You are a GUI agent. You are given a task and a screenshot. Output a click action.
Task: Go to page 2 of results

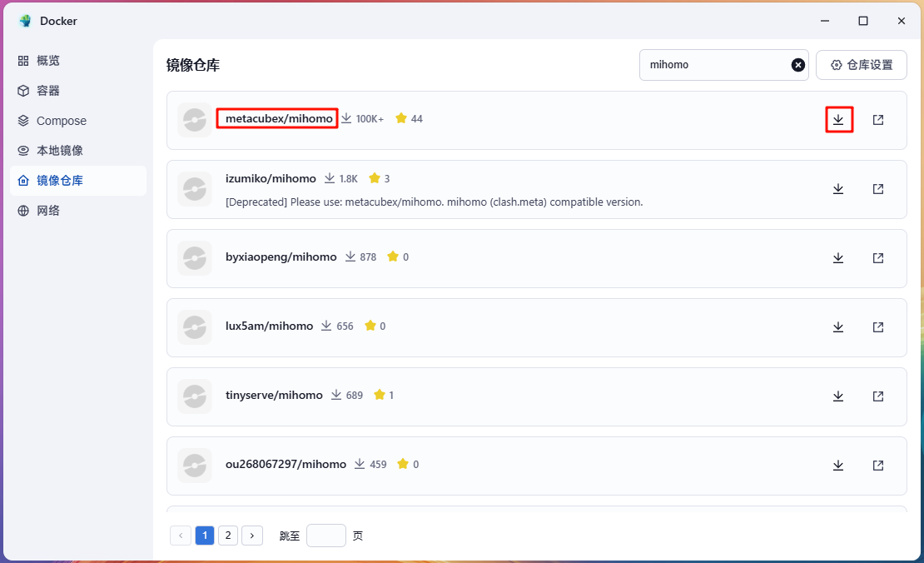pos(228,536)
